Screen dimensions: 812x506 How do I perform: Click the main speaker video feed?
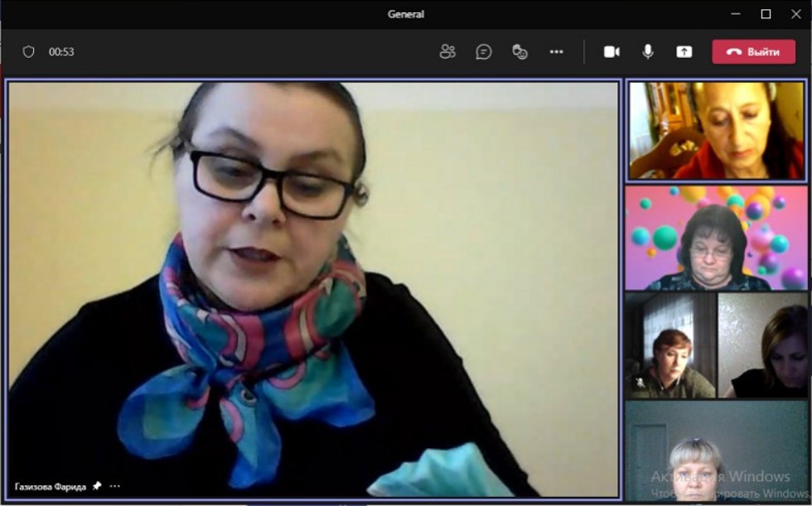pyautogui.click(x=313, y=288)
